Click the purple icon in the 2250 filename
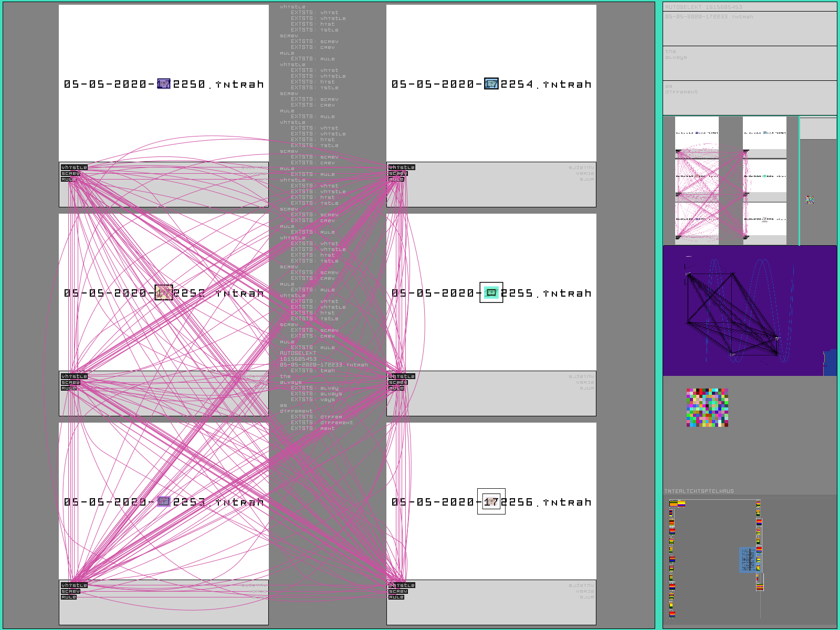This screenshot has width=840, height=630. pos(164,84)
